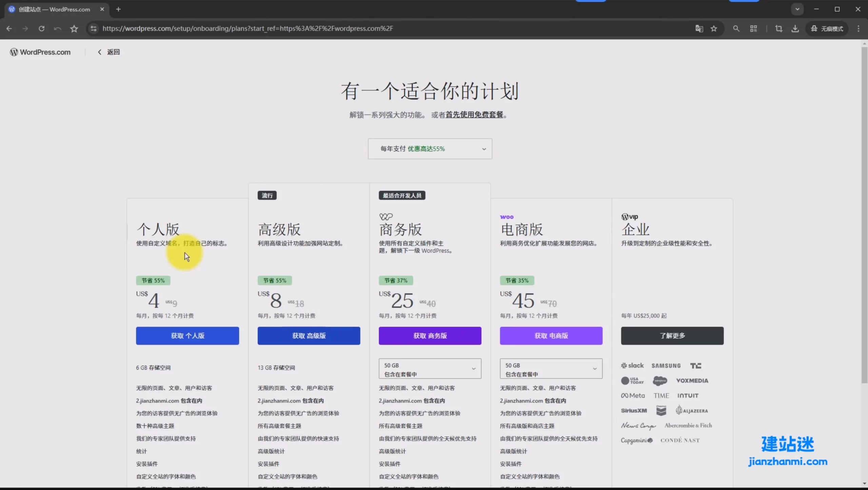Expand the 每年支付 billing period dropdown
Image resolution: width=868 pixels, height=490 pixels.
[430, 149]
